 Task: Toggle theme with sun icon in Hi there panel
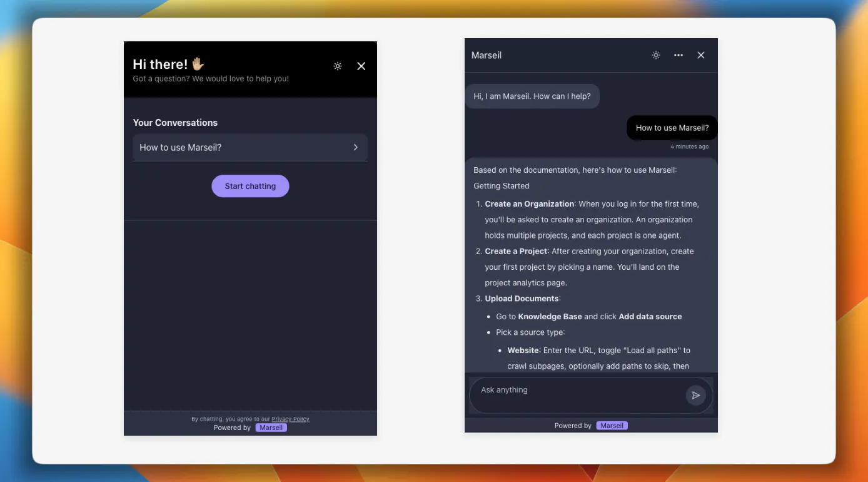(338, 66)
